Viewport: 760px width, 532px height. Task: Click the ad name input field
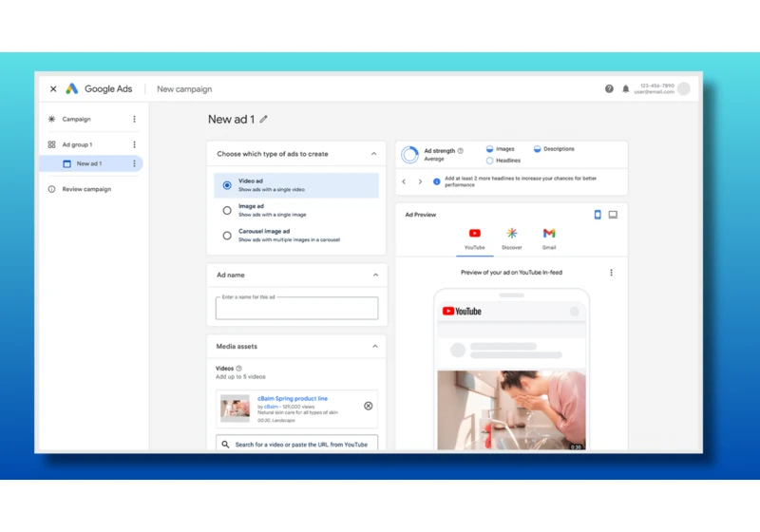(x=296, y=308)
